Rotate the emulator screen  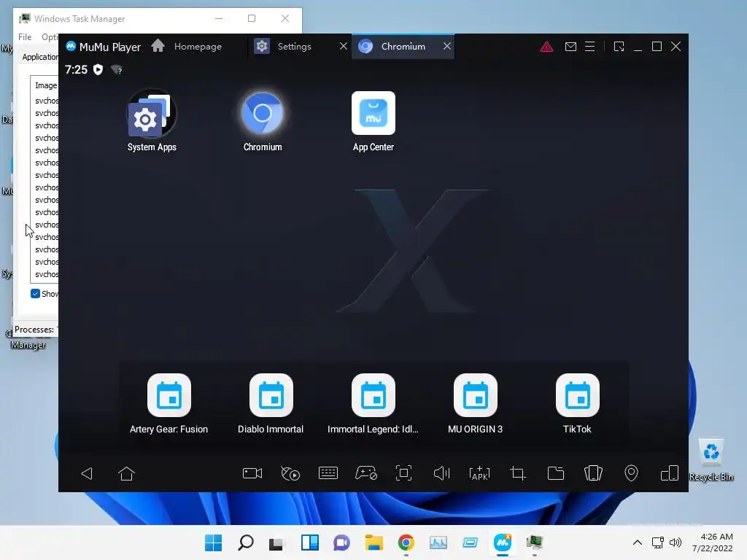coord(594,473)
